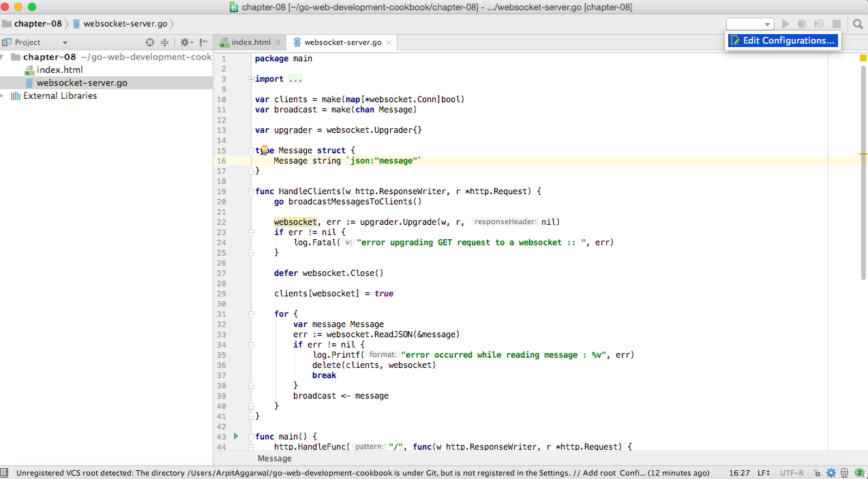Click the chapter-08 folder icon in breadcrumb
This screenshot has width=868, height=479.
(7, 24)
